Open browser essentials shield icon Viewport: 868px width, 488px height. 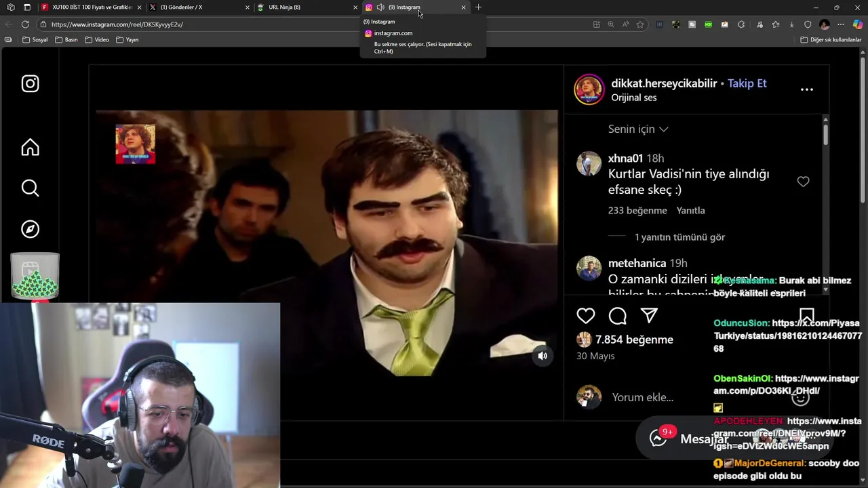(808, 24)
